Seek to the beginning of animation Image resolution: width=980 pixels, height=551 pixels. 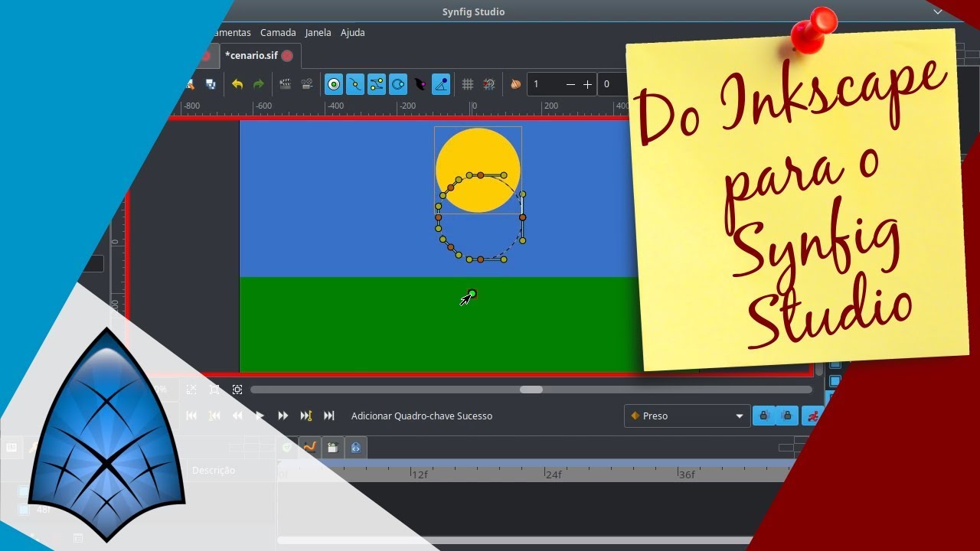pyautogui.click(x=191, y=416)
